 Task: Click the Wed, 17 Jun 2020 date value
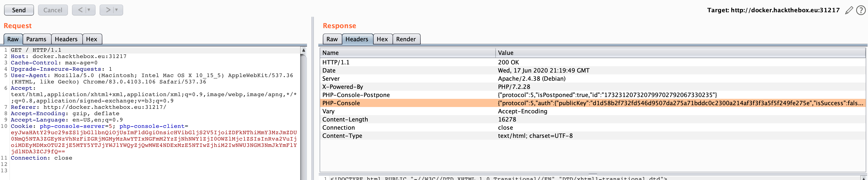[544, 71]
